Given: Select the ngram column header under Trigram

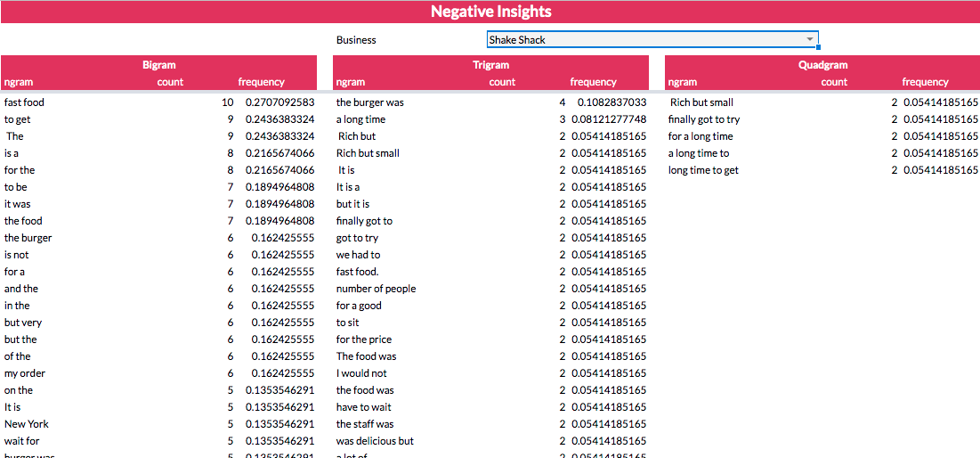Looking at the screenshot, I should pyautogui.click(x=351, y=82).
